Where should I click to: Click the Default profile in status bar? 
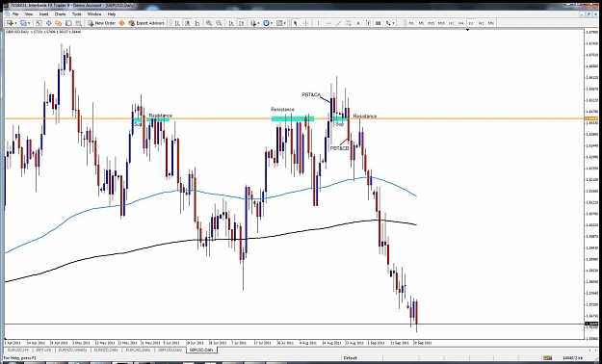[351, 358]
